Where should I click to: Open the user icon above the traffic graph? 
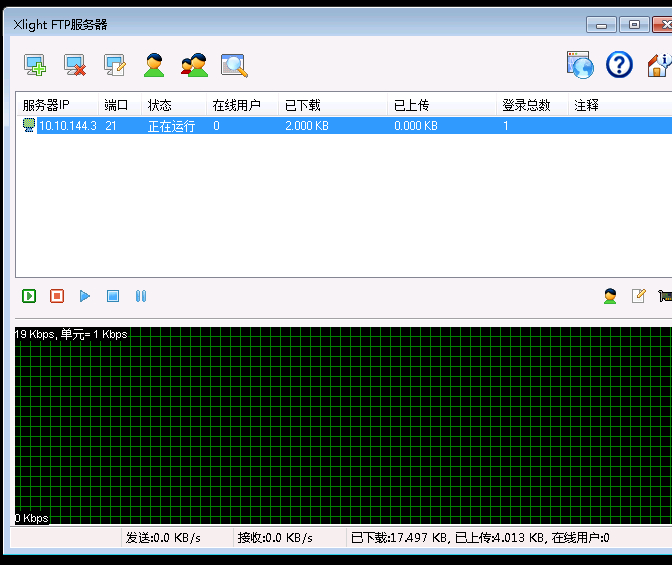(x=610, y=296)
